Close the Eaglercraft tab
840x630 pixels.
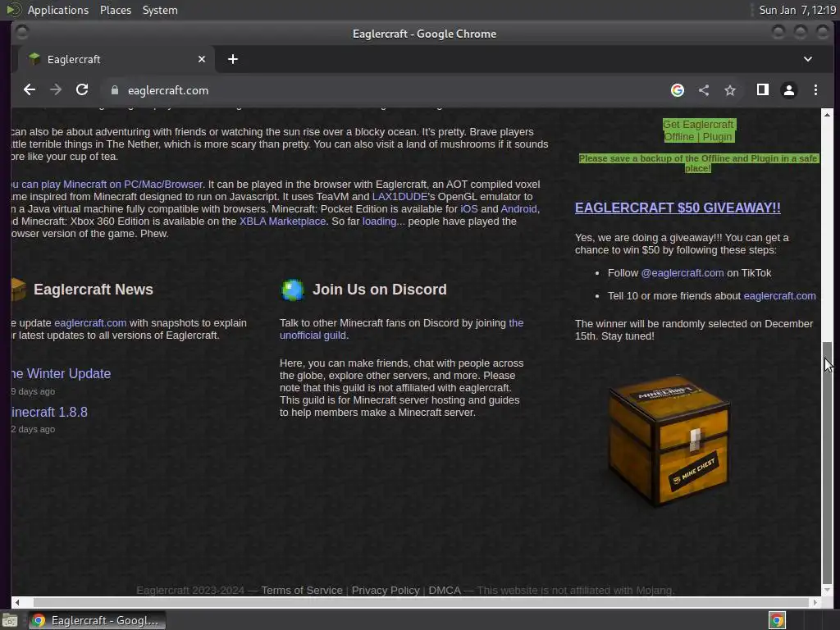tap(202, 59)
